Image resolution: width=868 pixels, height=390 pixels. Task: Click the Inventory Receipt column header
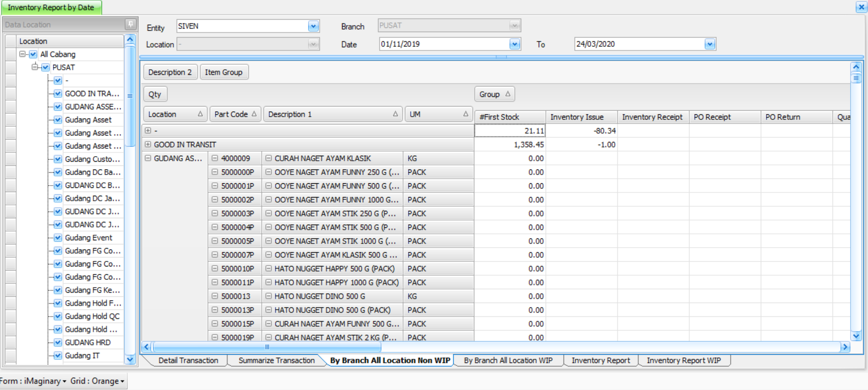653,117
